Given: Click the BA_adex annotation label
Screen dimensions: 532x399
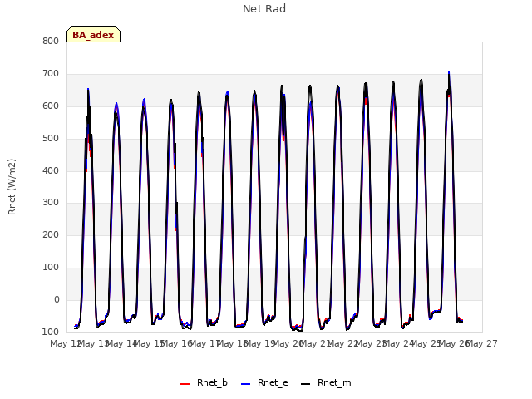Looking at the screenshot, I should click(93, 35).
